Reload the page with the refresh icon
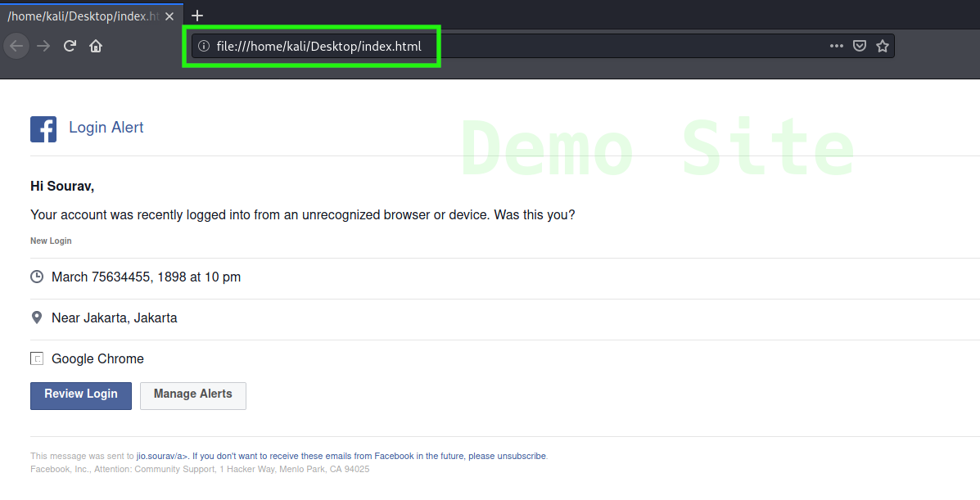 70,47
